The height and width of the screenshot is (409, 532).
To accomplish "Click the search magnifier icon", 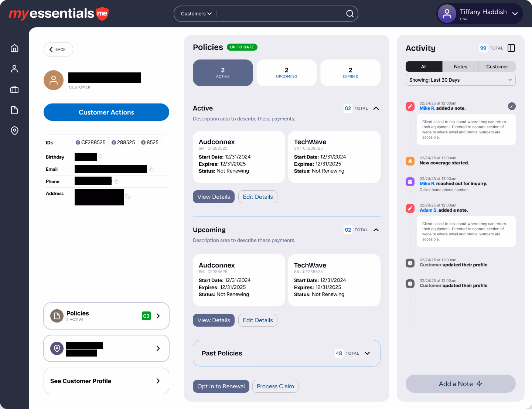I will coord(350,14).
